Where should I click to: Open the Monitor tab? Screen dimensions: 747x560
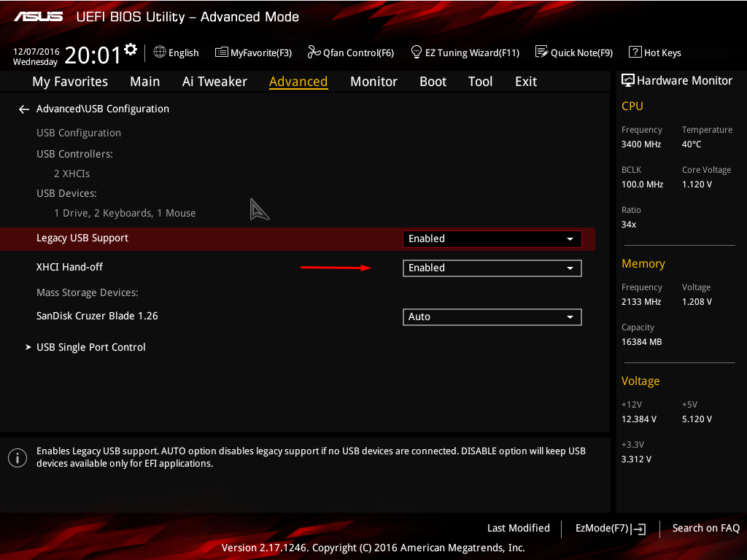pos(373,82)
